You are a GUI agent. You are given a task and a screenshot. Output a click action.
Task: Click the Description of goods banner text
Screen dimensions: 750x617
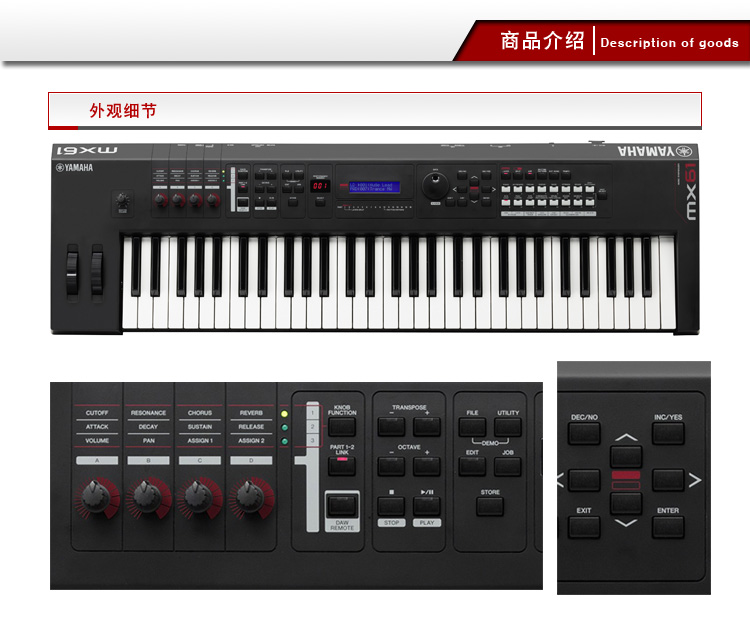pos(669,43)
